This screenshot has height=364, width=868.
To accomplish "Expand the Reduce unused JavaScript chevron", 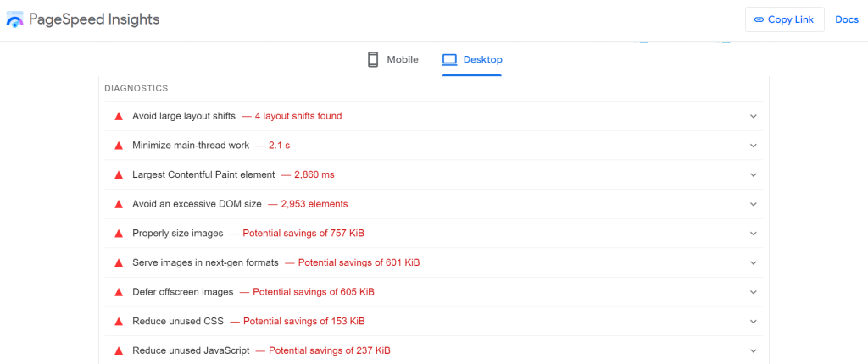I will 753,350.
